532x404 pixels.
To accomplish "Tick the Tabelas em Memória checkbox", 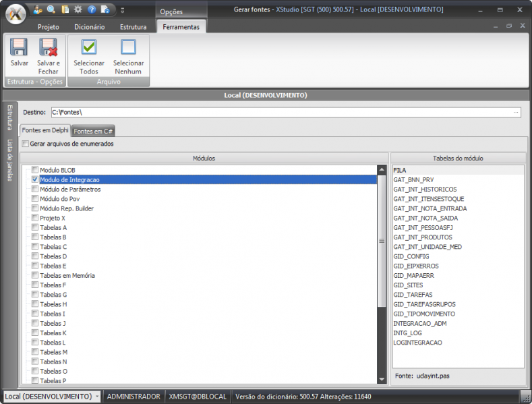I will 35,276.
